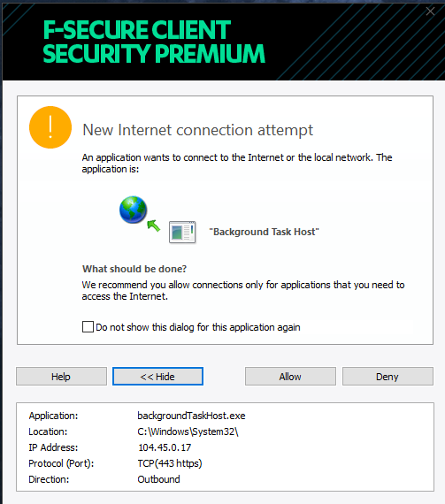Viewport: 445px width, 504px height.
Task: Click the 'Do not show this dialog' label
Action: [x=198, y=327]
